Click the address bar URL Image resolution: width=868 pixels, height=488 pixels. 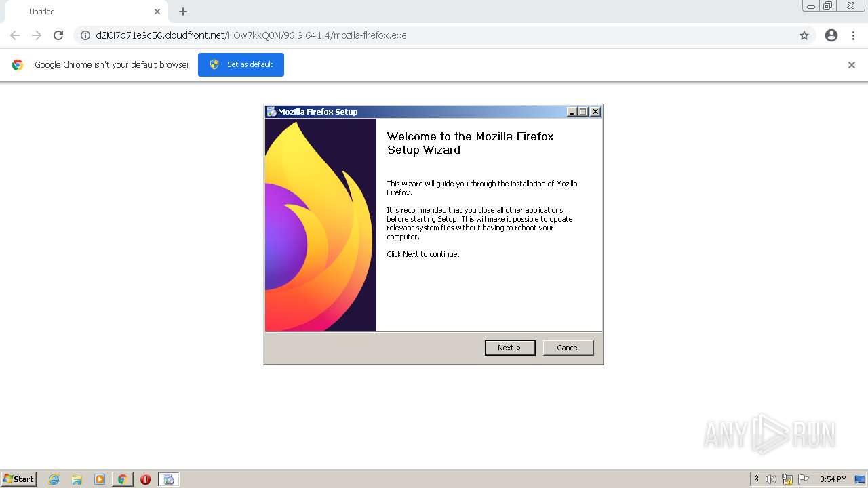pos(251,35)
